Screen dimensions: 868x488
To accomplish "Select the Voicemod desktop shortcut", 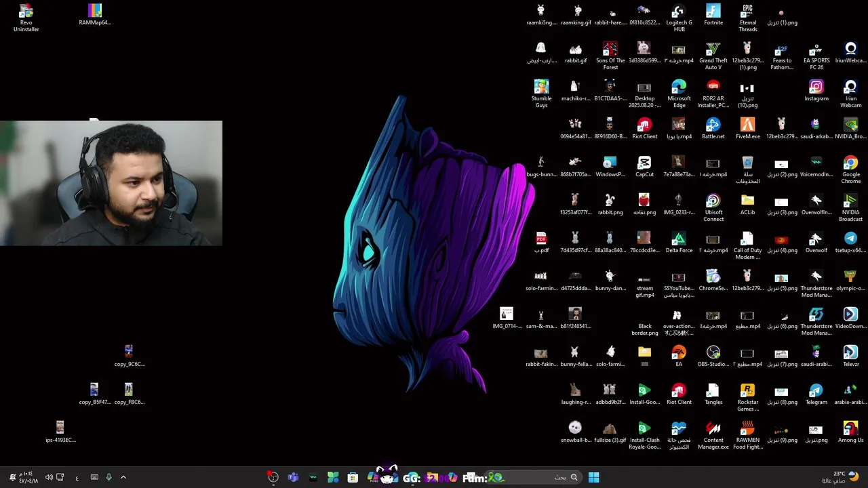I will click(x=816, y=167).
